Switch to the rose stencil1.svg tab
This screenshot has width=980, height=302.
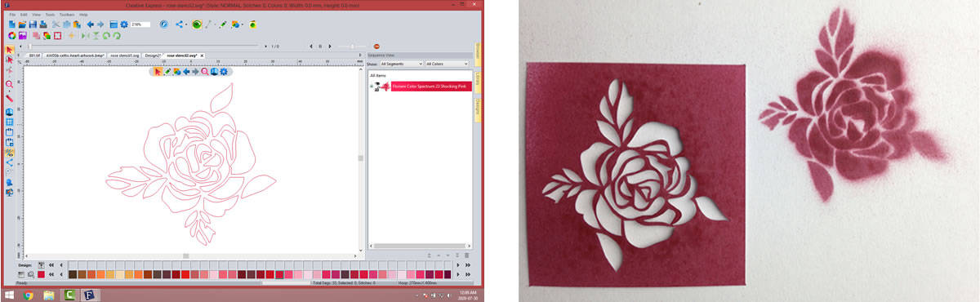pyautogui.click(x=124, y=55)
